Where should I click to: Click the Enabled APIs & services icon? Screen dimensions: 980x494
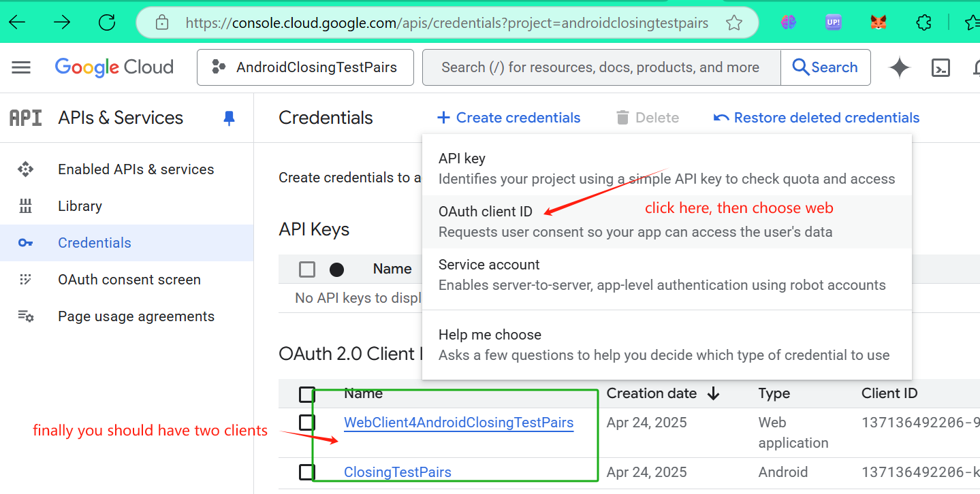pyautogui.click(x=25, y=169)
